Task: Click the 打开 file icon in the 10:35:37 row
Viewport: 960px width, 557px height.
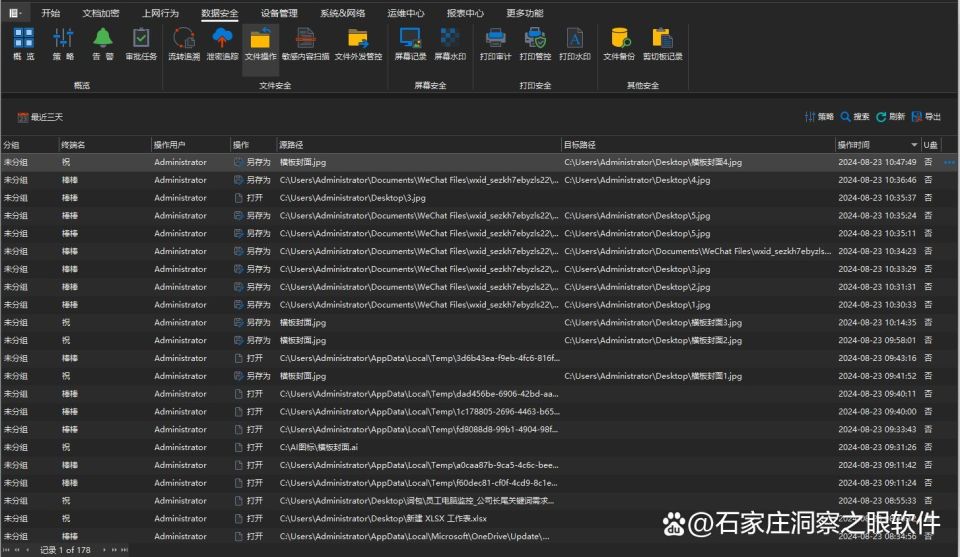Action: pos(239,198)
